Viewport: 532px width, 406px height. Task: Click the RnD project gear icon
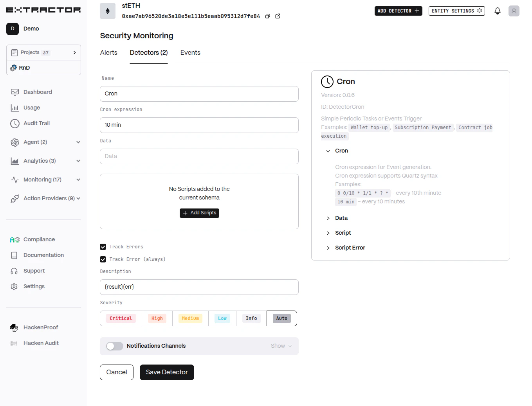pyautogui.click(x=14, y=68)
